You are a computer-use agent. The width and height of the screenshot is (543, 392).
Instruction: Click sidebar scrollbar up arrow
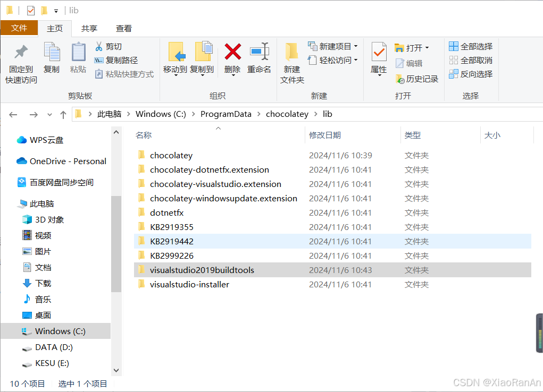116,132
